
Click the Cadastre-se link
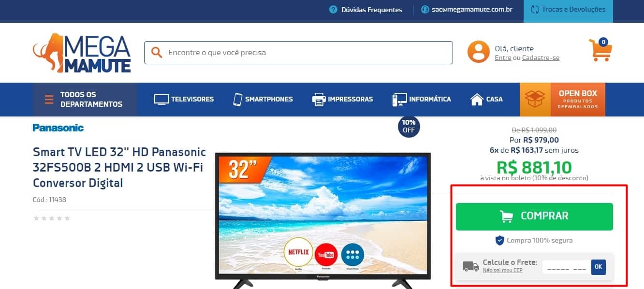541,58
